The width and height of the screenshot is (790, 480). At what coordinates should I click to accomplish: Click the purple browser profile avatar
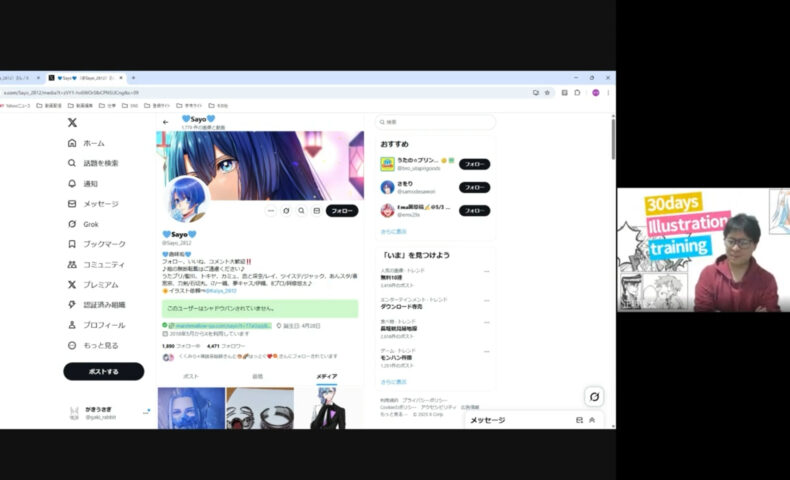pyautogui.click(x=596, y=93)
